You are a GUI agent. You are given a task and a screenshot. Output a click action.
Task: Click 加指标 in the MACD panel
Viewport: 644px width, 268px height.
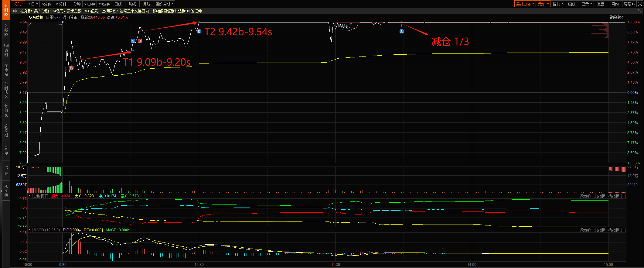(600, 230)
